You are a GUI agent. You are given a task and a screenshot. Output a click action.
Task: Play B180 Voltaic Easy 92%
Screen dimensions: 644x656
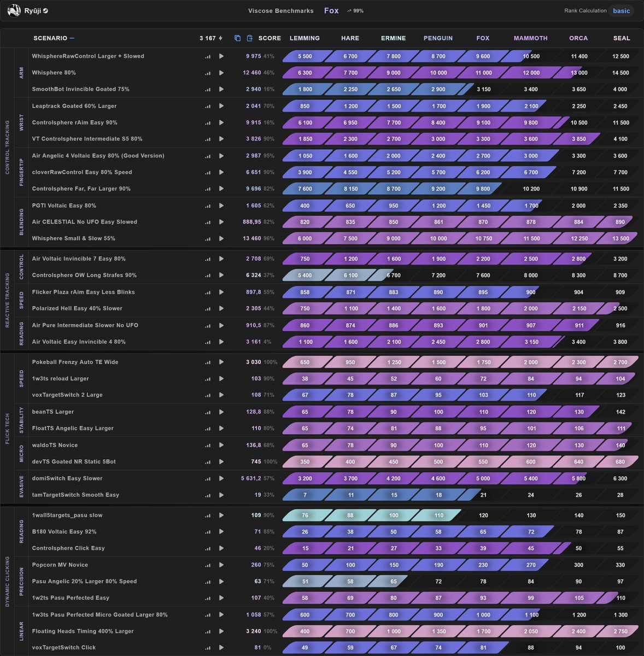(x=221, y=531)
